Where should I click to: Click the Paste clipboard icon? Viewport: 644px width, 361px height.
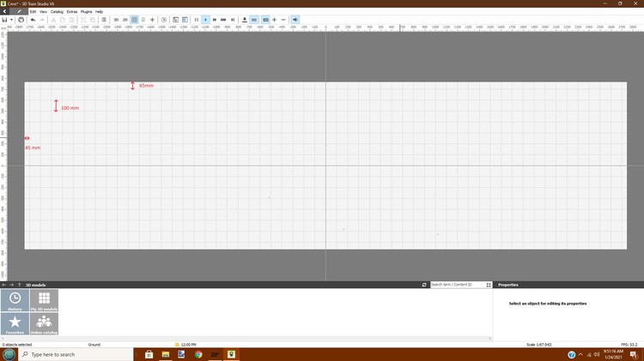tap(71, 20)
